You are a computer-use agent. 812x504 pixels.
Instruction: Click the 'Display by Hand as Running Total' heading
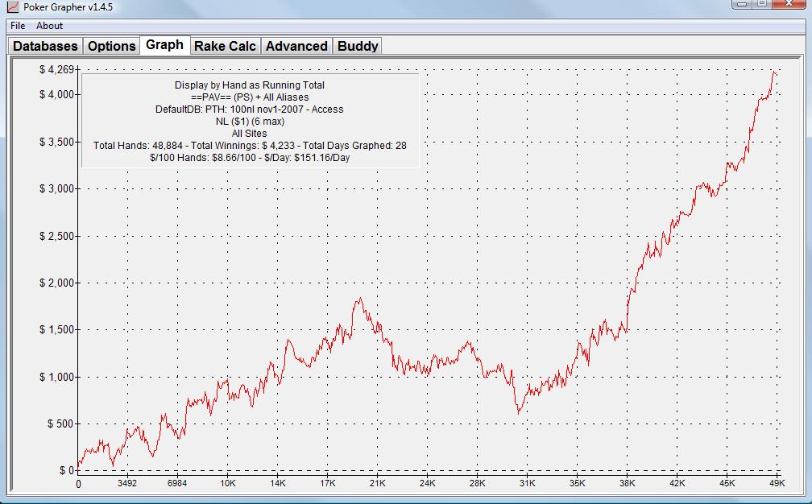(250, 85)
